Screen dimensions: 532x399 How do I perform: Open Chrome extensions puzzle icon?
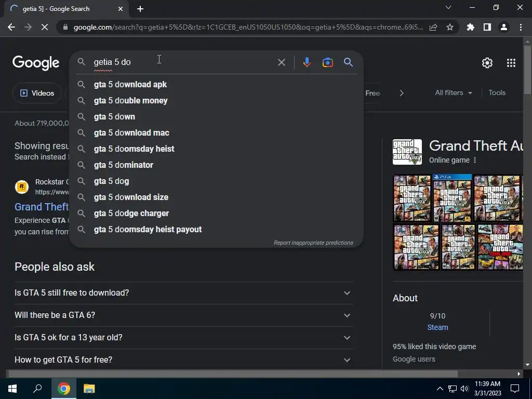point(470,27)
